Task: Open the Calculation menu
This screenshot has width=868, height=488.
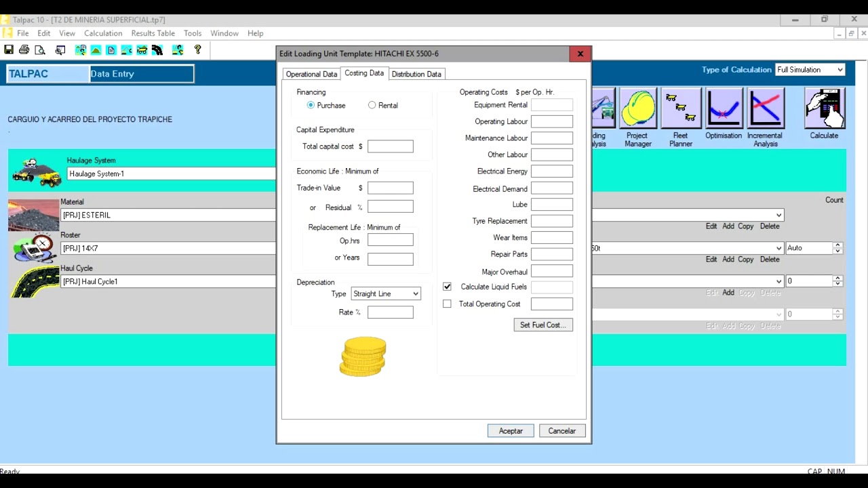Action: pos(103,33)
